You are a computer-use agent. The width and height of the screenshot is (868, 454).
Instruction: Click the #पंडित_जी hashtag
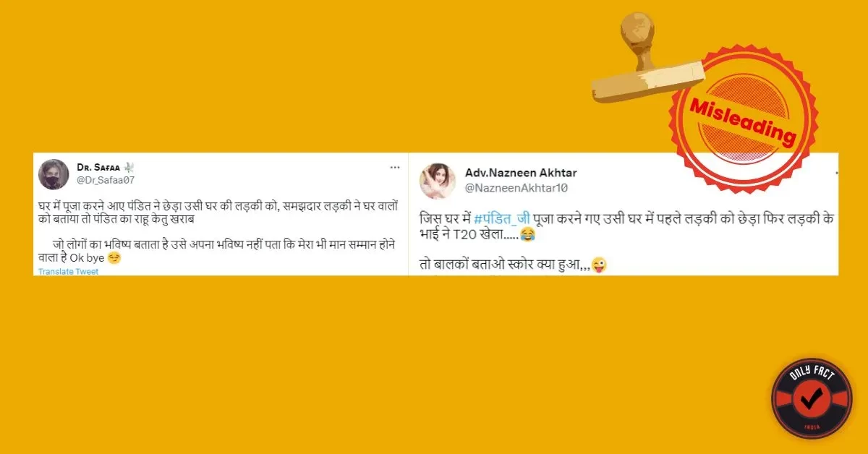pyautogui.click(x=502, y=219)
